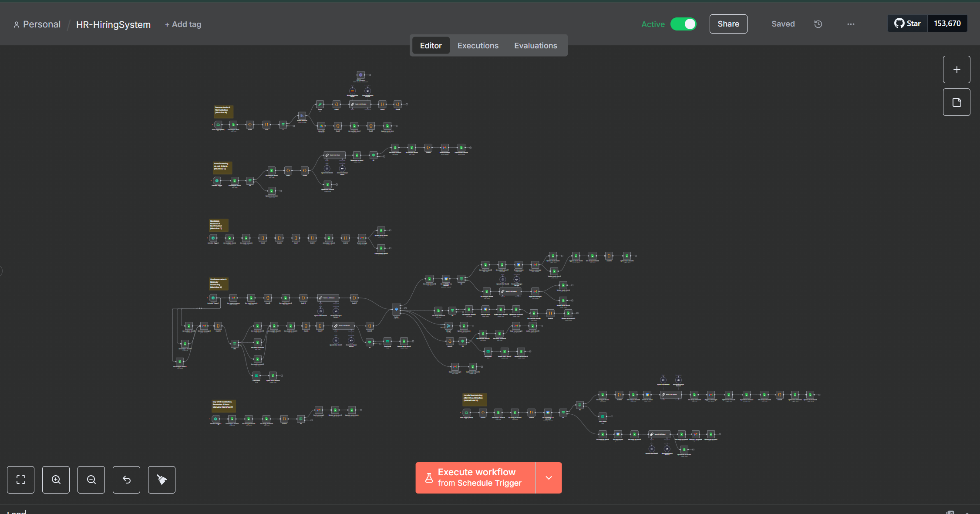The image size is (980, 514).
Task: Open workflow version history icon
Action: coord(818,24)
